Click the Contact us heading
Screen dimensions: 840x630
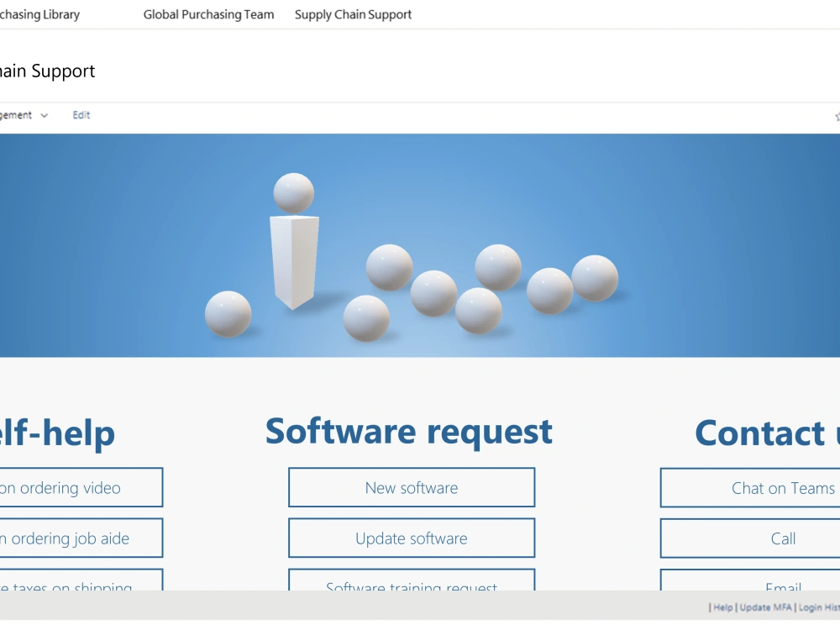[767, 433]
